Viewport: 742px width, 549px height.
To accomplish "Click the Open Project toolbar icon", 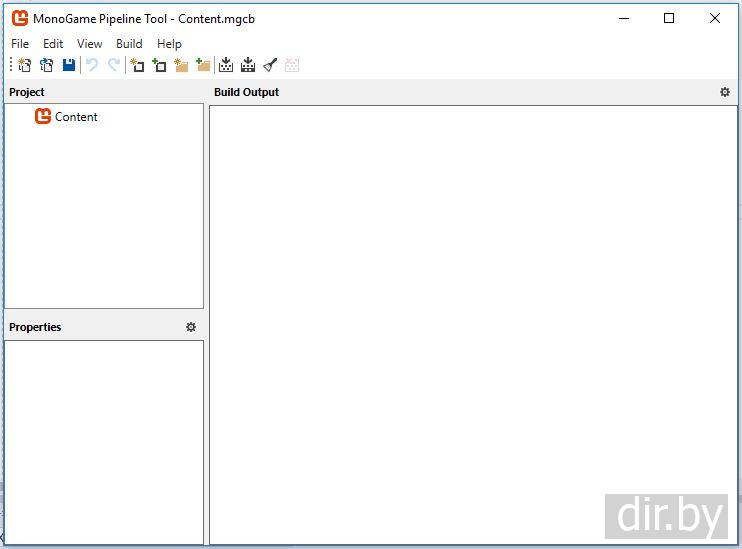I will pos(47,65).
